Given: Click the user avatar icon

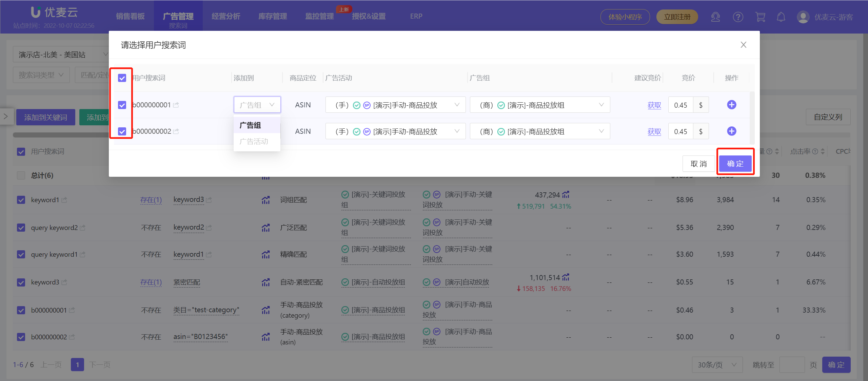Looking at the screenshot, I should tap(803, 17).
